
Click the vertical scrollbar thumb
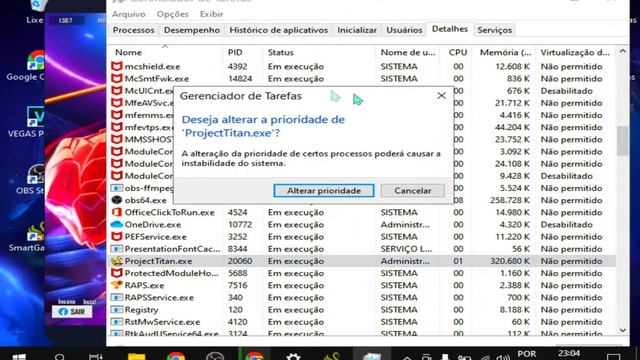(x=622, y=141)
